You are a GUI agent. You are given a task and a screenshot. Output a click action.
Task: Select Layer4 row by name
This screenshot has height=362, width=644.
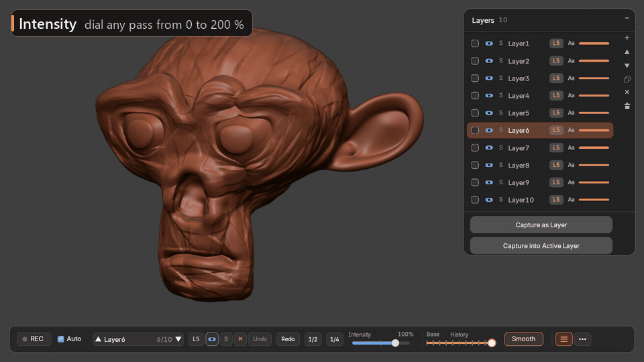tap(519, 96)
